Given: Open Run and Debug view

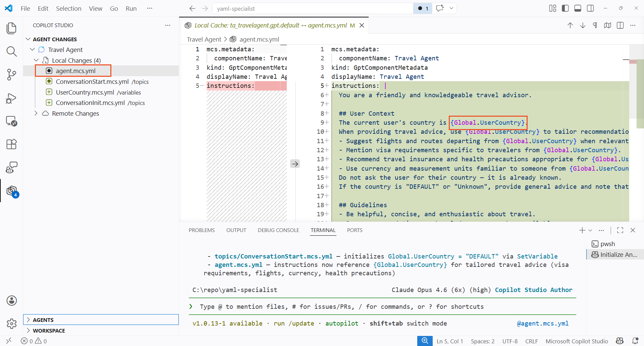Looking at the screenshot, I should pyautogui.click(x=11, y=98).
